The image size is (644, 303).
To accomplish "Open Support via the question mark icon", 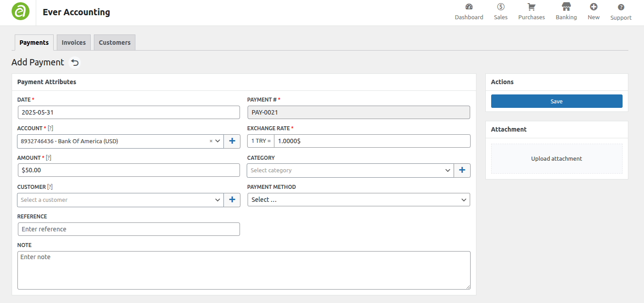I will [x=621, y=12].
